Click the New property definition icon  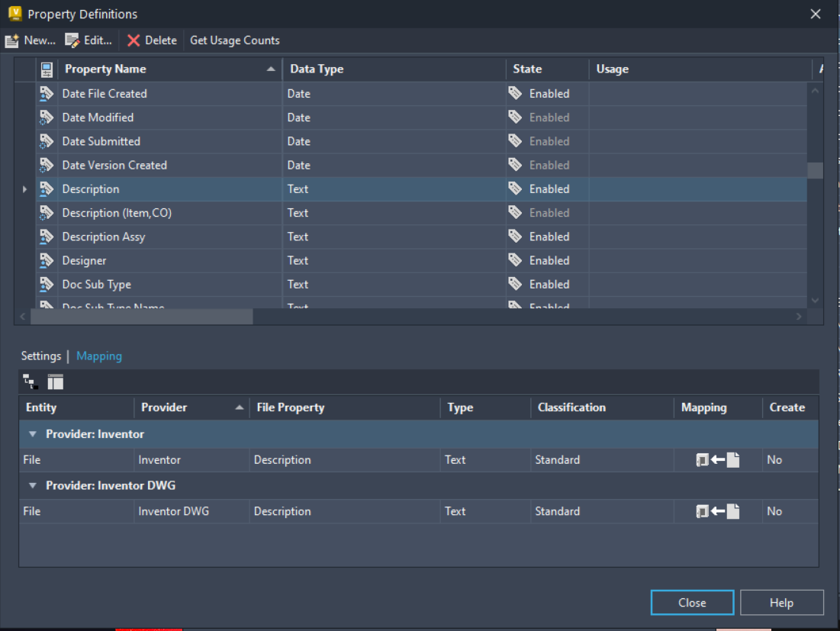pyautogui.click(x=12, y=40)
